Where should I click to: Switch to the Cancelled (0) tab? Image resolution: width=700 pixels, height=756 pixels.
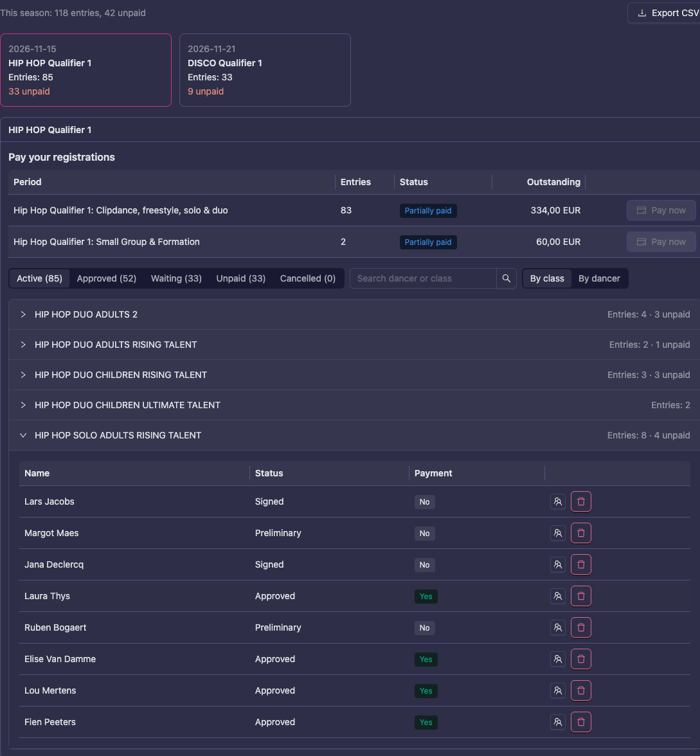[307, 278]
